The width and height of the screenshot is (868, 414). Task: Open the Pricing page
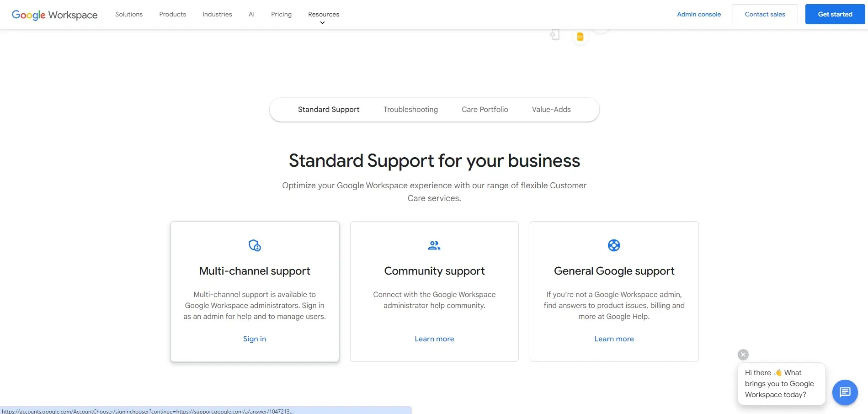pos(281,14)
